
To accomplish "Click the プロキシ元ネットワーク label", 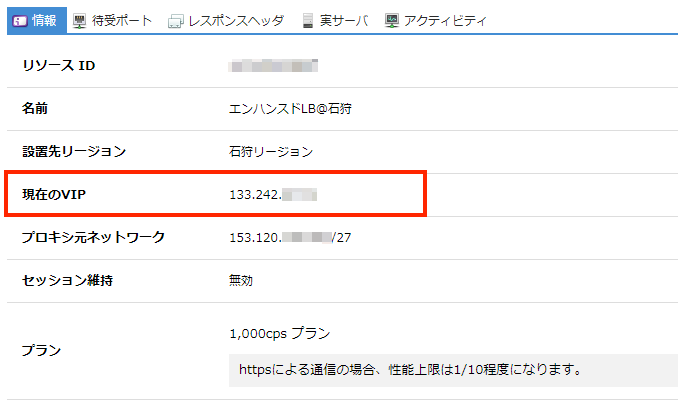I will 93,237.
